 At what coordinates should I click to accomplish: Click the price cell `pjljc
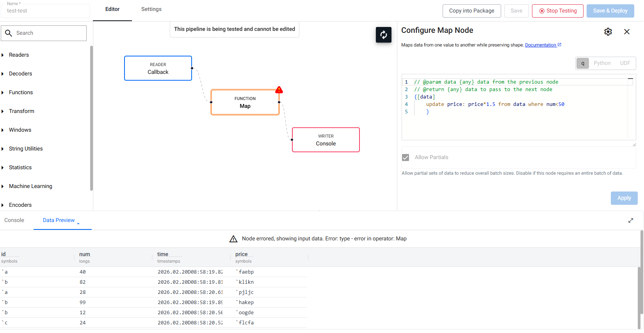coord(245,292)
